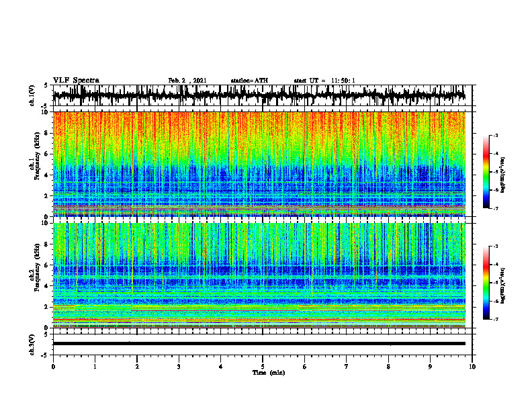The width and height of the screenshot is (532, 411).
Task: Click the "5" tick on ch.1(V) axis
Action: coord(46,85)
